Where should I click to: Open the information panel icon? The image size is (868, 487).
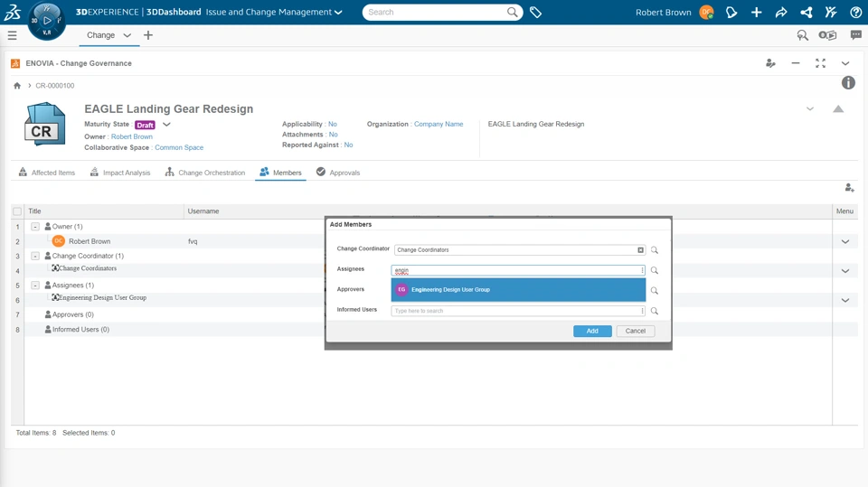[x=848, y=83]
